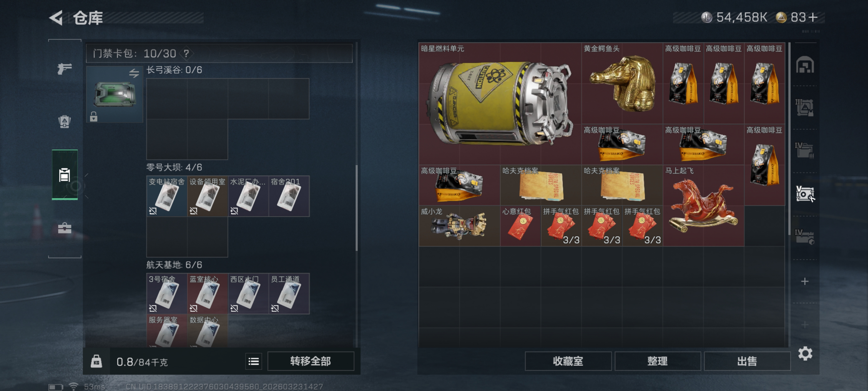Viewport: 868px width, 391px height.
Task: Go back using the arrow beside 仓库
Action: click(x=56, y=18)
